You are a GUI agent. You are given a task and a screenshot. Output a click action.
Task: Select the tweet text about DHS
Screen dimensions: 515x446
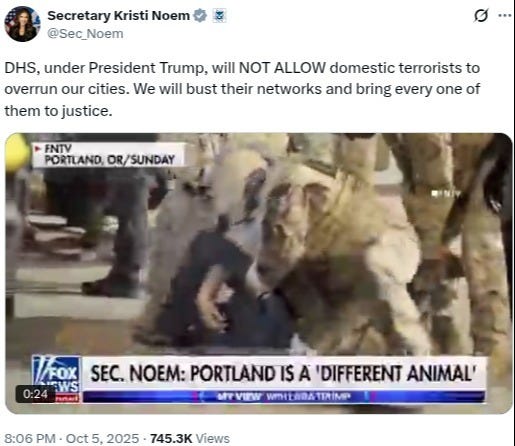pyautogui.click(x=242, y=89)
